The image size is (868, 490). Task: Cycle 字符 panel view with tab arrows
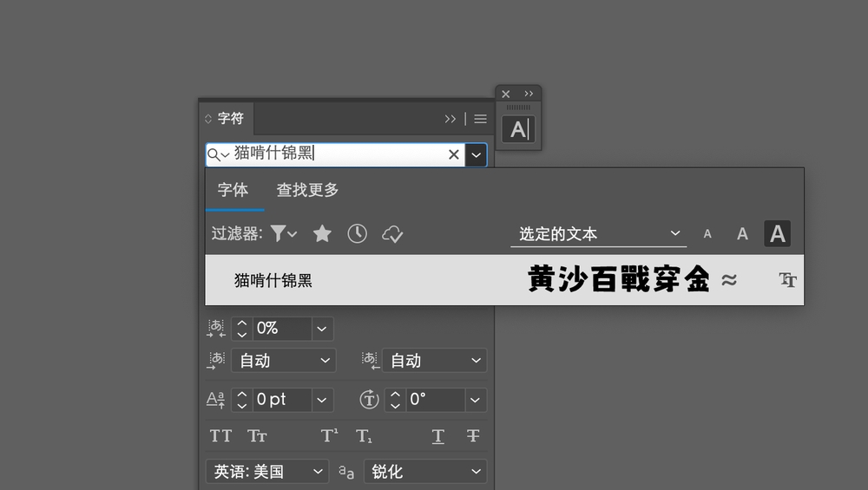(208, 118)
